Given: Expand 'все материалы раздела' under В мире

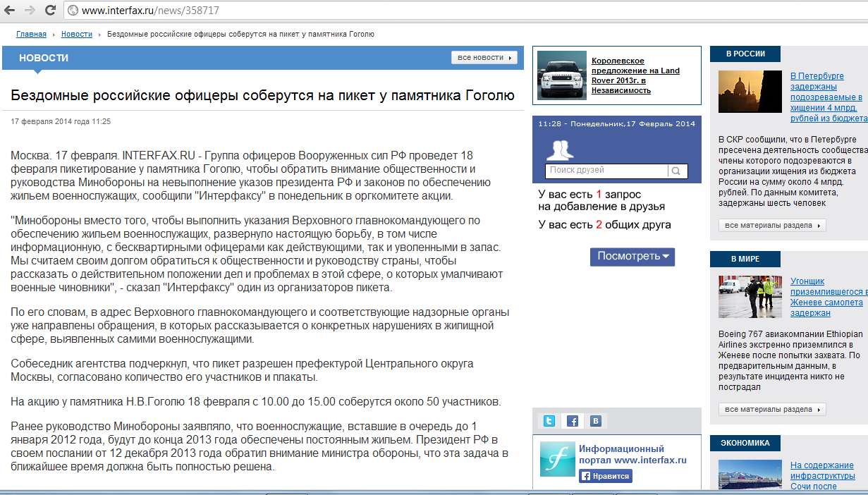Looking at the screenshot, I should tap(772, 410).
